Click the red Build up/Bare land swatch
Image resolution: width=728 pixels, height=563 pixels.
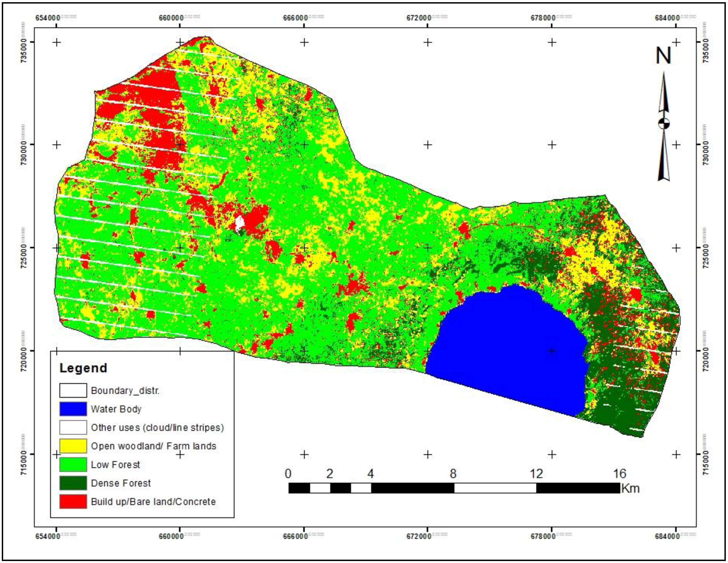point(73,501)
